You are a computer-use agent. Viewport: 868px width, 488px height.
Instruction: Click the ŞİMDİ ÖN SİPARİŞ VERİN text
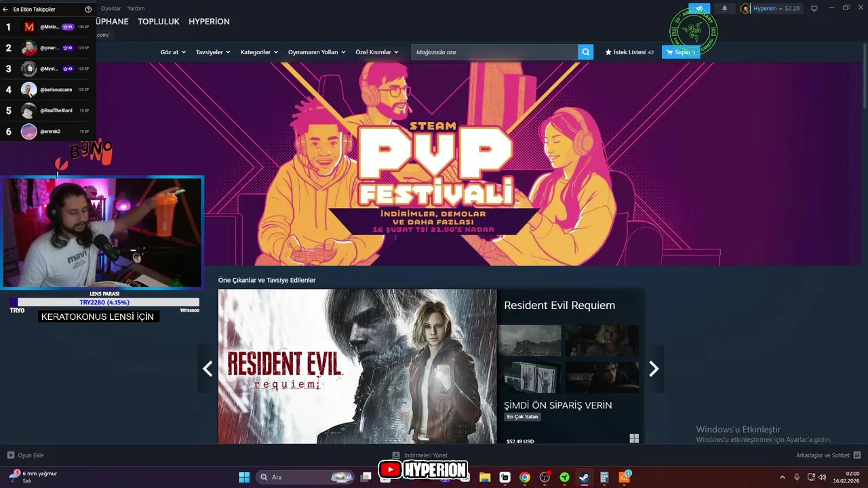click(x=558, y=405)
